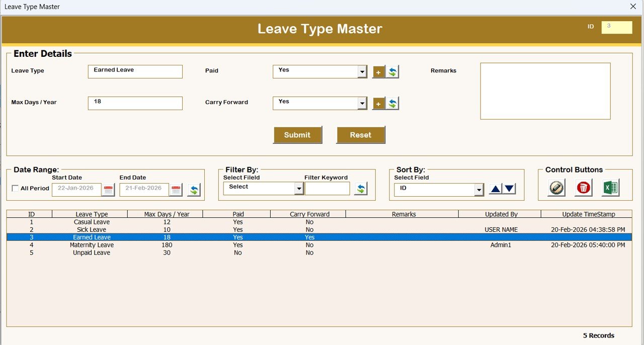Expand the Filter By Select dropdown
This screenshot has width=644, height=345.
click(x=299, y=188)
